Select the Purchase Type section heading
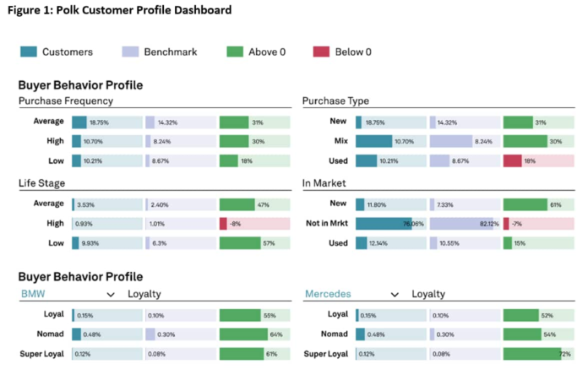The width and height of the screenshot is (588, 375). point(335,101)
